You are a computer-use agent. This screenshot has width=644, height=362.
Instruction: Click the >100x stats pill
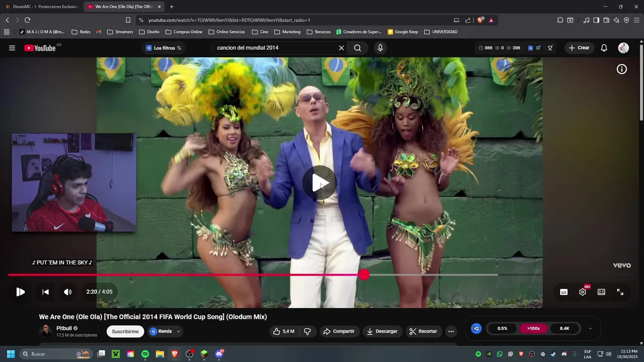[533, 328]
